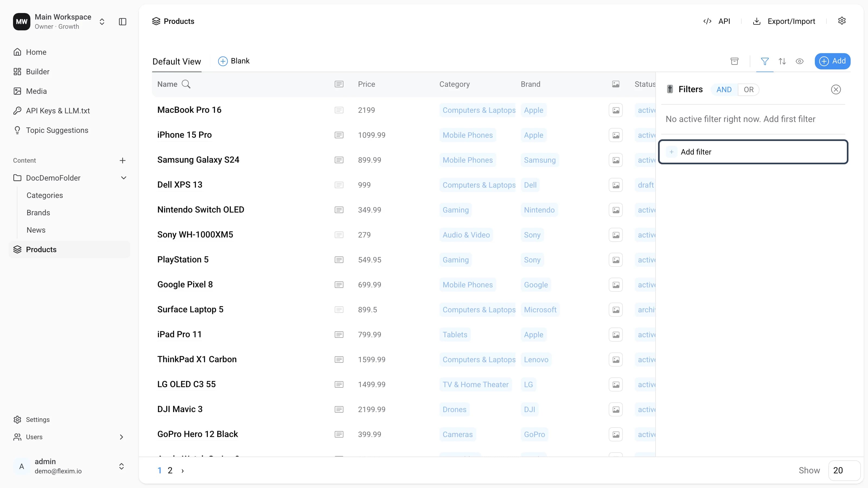The height and width of the screenshot is (488, 868).
Task: Change the Show rows-per-page value
Action: point(844,470)
